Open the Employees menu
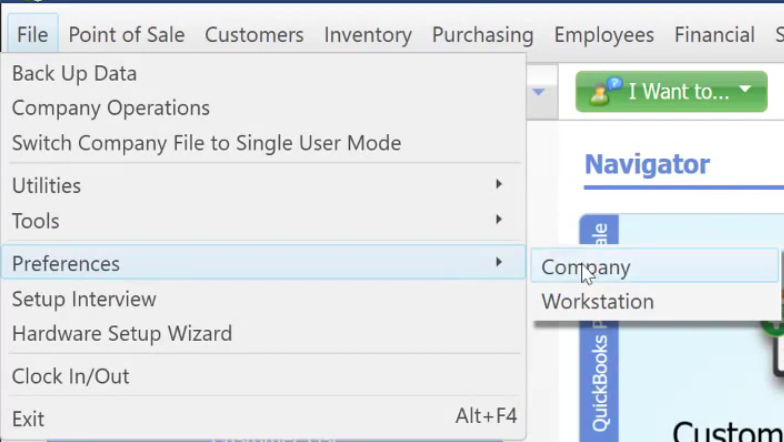 (604, 34)
